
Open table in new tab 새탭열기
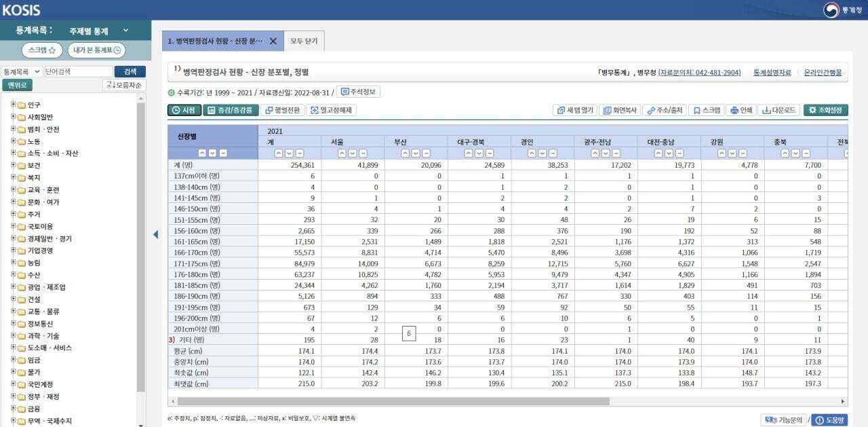574,110
